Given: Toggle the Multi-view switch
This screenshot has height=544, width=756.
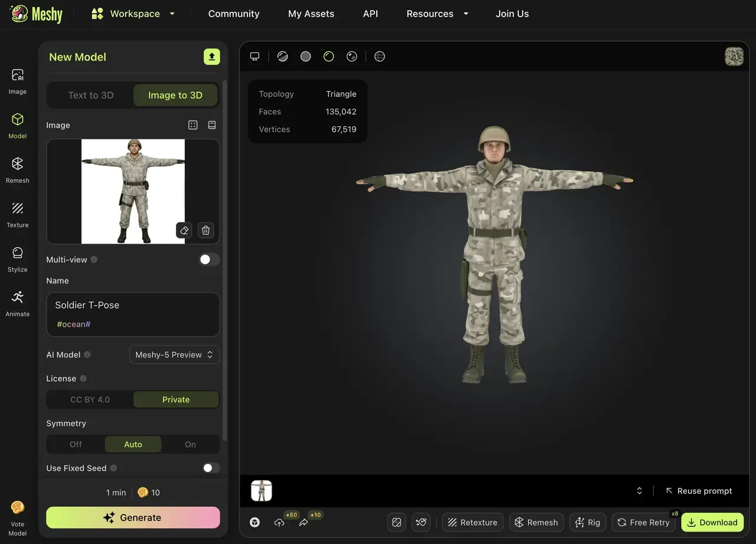Looking at the screenshot, I should coord(209,259).
